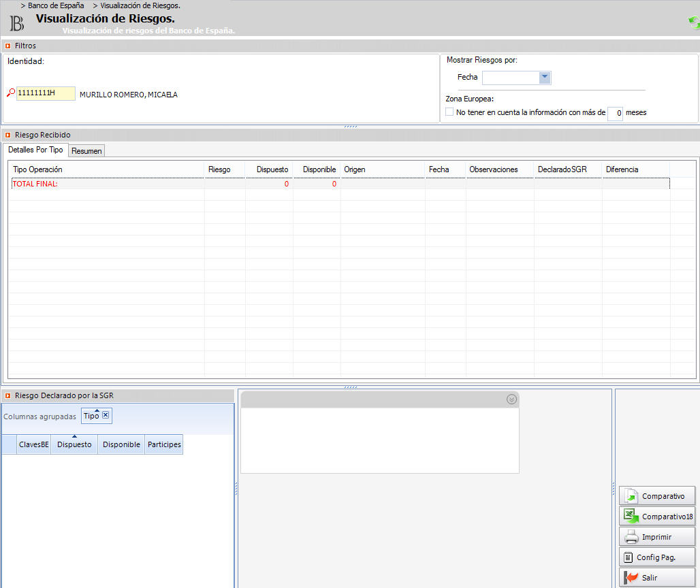Click the Banco de España breadcrumb
700x588 pixels.
coord(56,6)
